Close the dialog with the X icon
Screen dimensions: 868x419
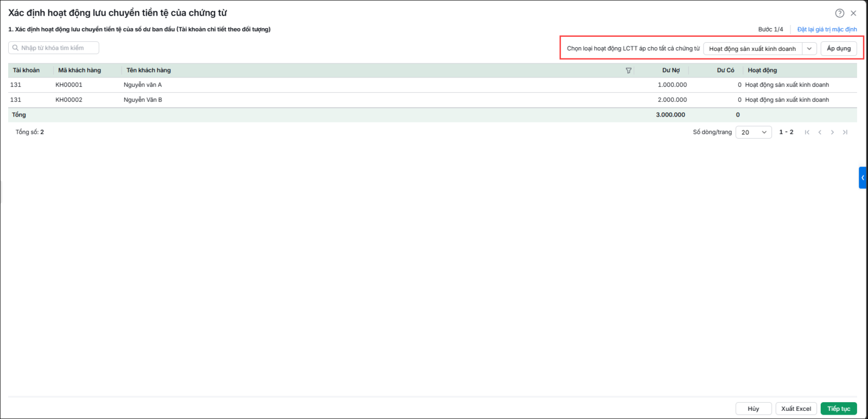coord(853,13)
